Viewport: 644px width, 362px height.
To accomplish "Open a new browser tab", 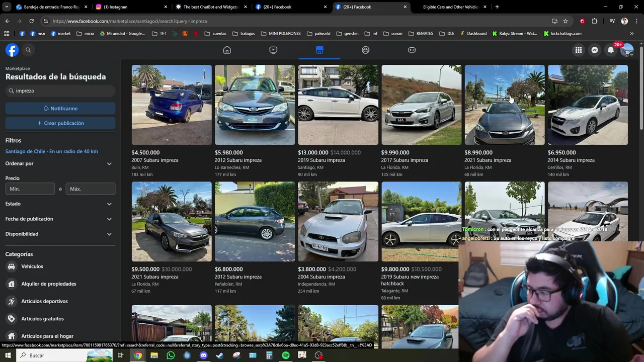I will [x=497, y=7].
